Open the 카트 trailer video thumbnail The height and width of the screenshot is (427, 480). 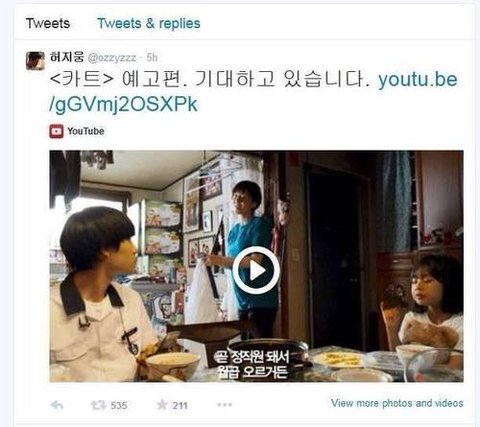[x=256, y=266]
